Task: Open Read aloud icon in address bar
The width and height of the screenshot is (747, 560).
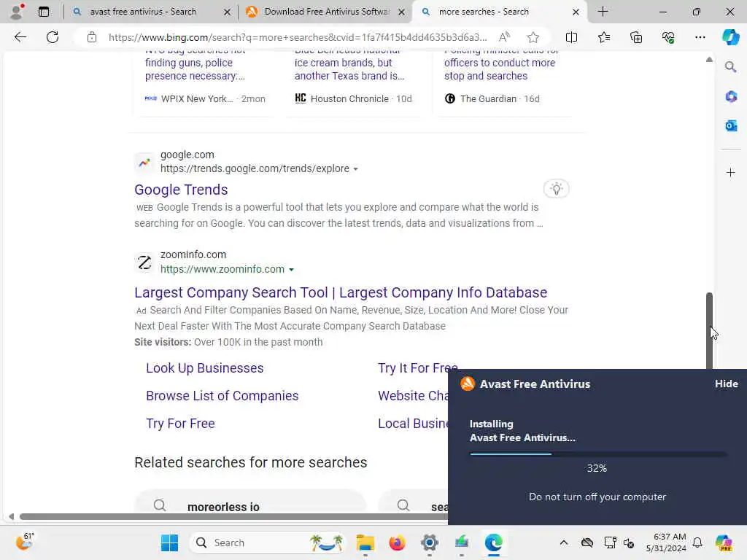Action: (505, 37)
